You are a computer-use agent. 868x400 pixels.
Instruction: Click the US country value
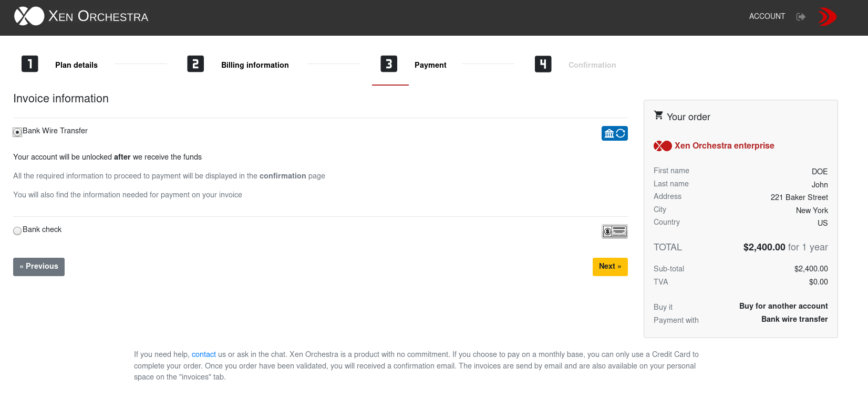point(823,223)
